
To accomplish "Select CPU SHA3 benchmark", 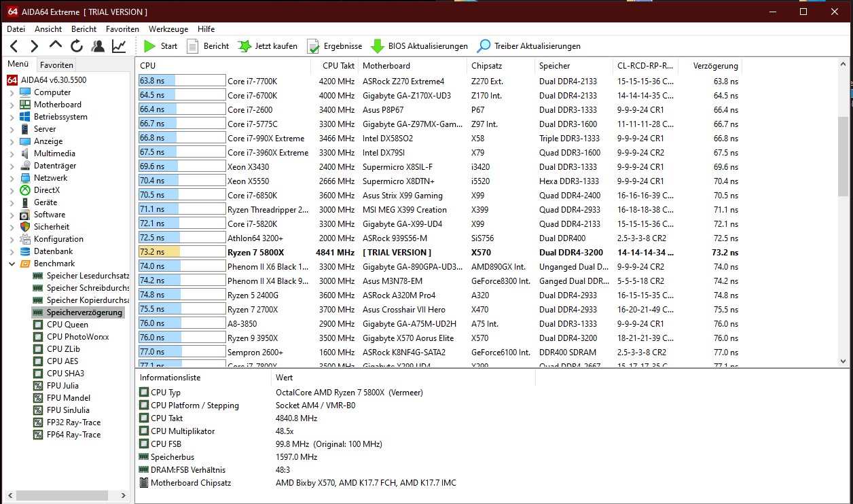I will click(58, 374).
